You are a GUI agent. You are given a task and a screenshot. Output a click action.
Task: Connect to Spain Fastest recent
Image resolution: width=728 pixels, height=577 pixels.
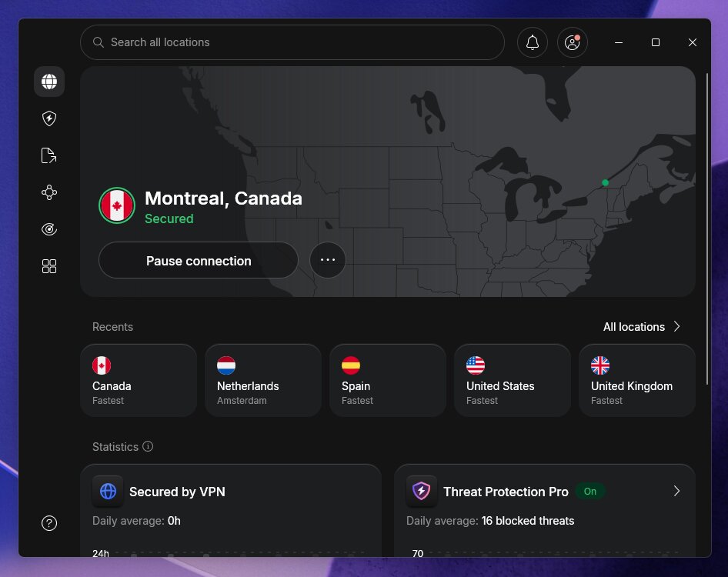pos(388,380)
